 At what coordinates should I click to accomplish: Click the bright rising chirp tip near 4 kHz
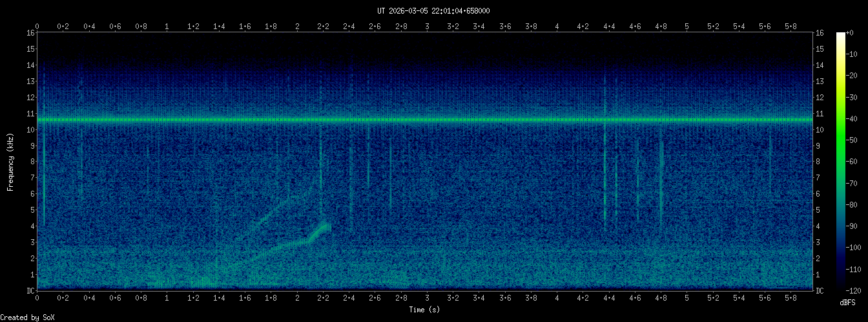pyautogui.click(x=325, y=226)
